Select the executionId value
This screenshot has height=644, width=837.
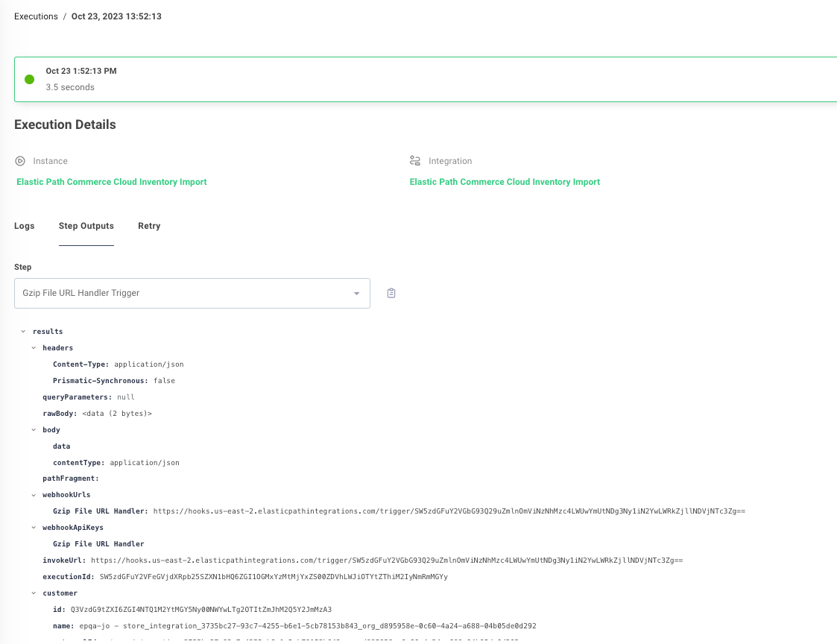[274, 577]
